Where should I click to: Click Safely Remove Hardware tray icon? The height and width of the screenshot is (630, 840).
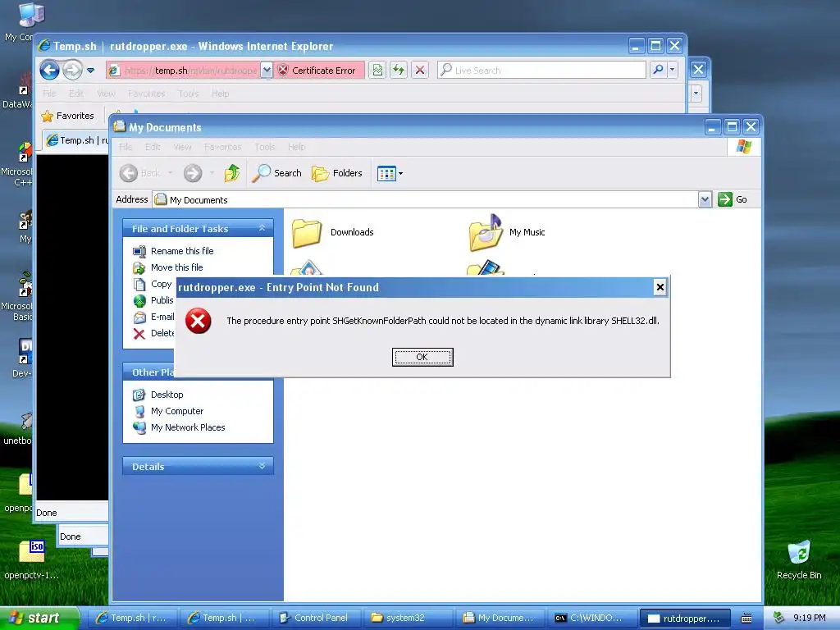pos(779,618)
